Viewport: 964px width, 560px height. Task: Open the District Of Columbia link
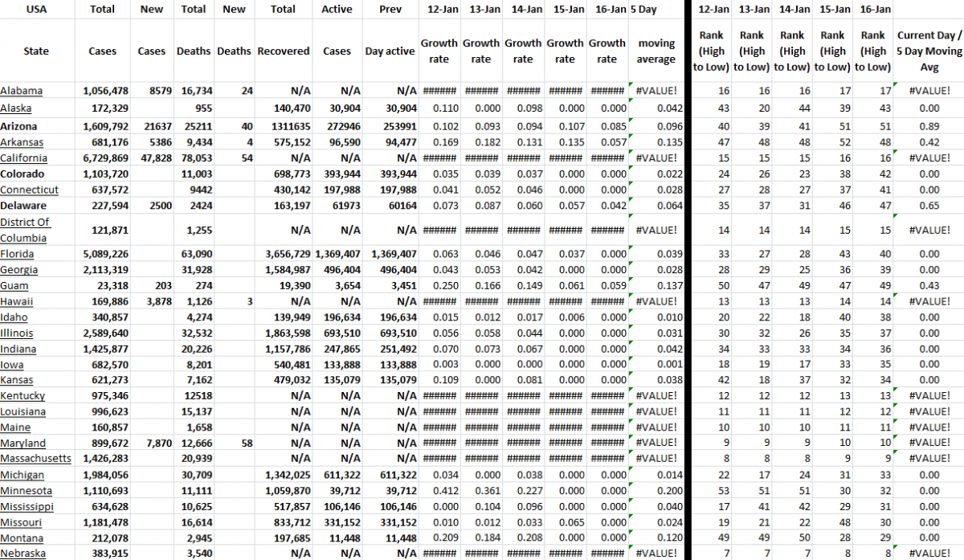[26, 230]
